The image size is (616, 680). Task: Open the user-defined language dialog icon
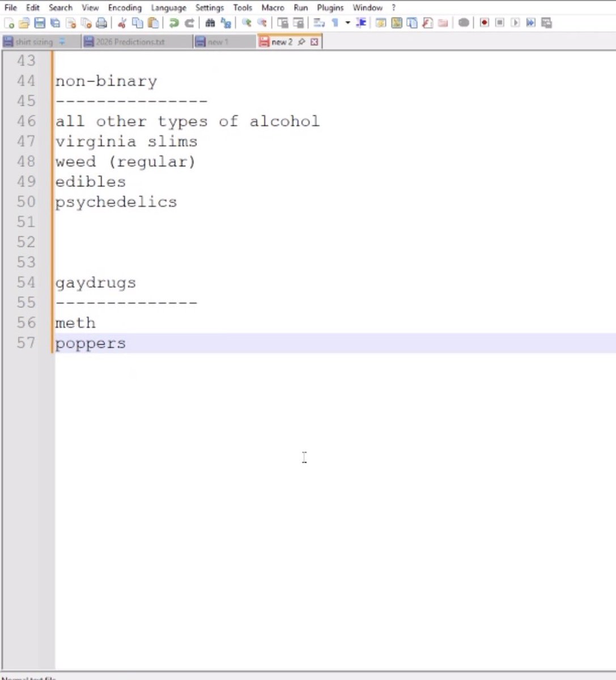pos(381,23)
